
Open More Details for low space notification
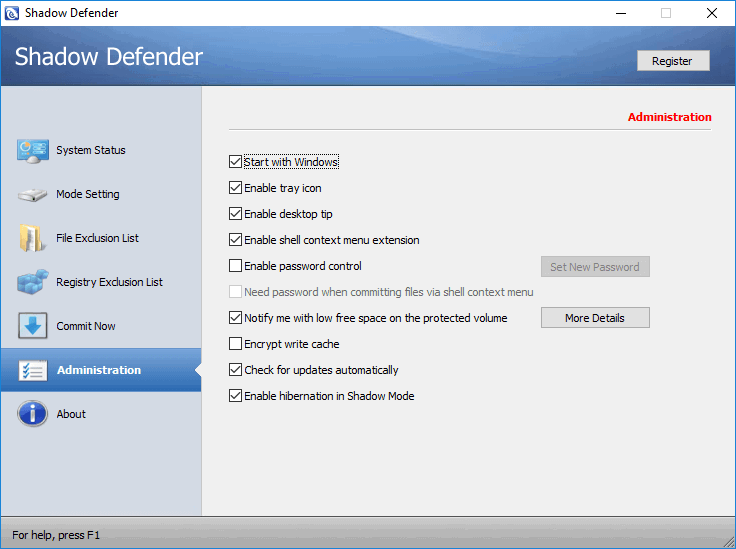(595, 318)
